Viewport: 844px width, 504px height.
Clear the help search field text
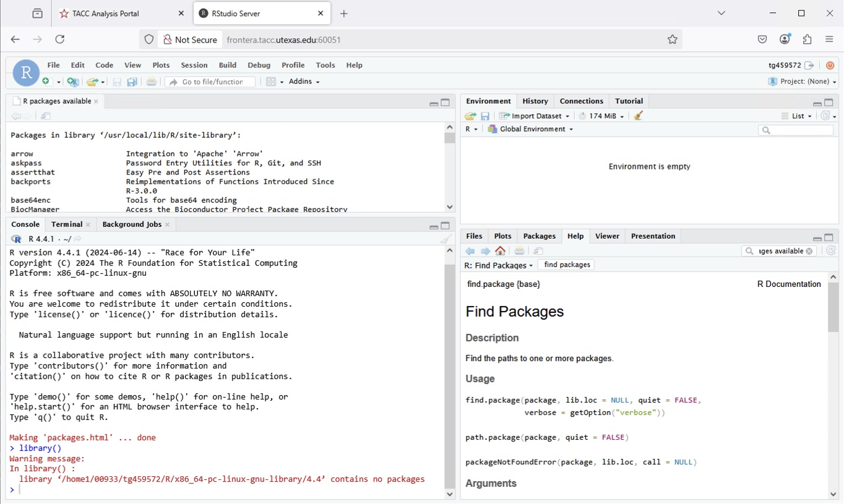(809, 251)
